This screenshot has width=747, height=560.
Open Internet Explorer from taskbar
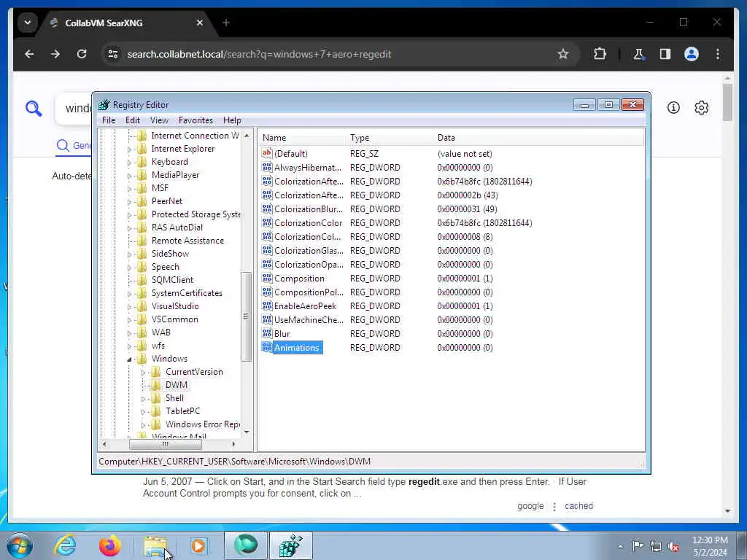tap(65, 545)
